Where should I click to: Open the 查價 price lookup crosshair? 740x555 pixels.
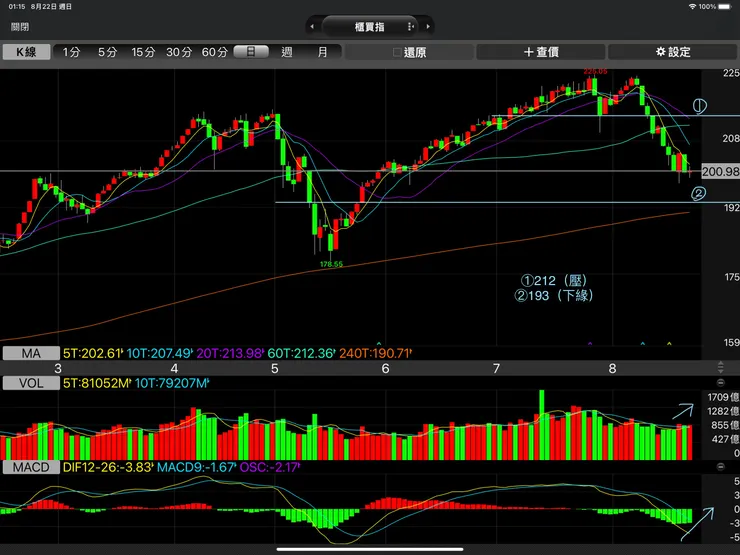[541, 52]
